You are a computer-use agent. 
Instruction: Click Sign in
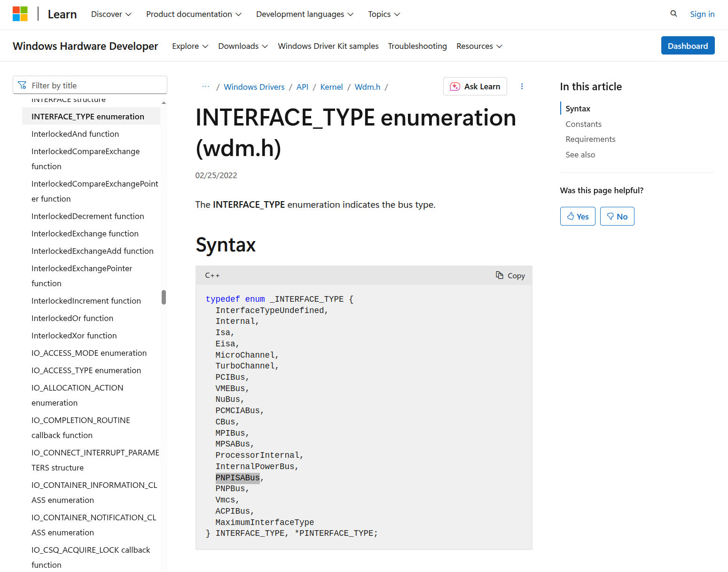click(x=702, y=14)
